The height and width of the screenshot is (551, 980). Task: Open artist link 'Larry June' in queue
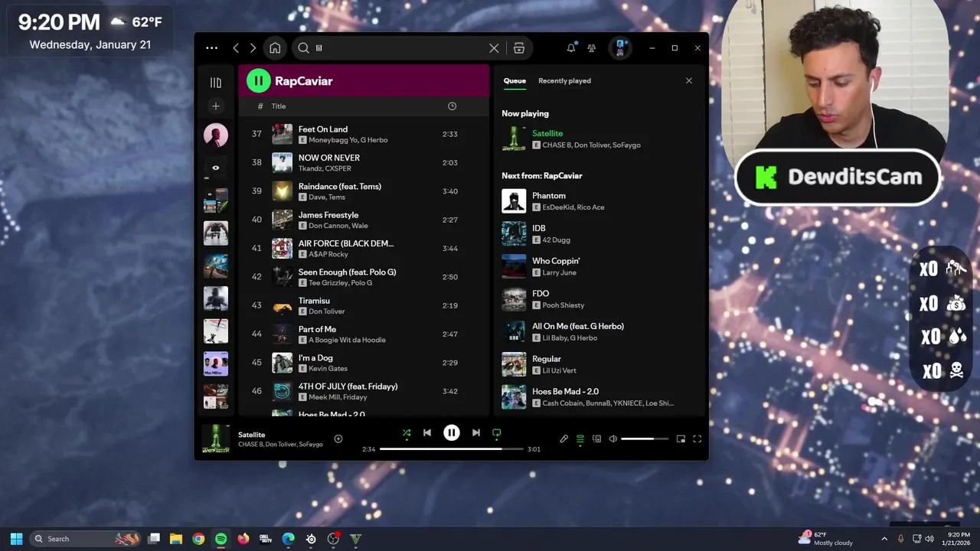[559, 272]
